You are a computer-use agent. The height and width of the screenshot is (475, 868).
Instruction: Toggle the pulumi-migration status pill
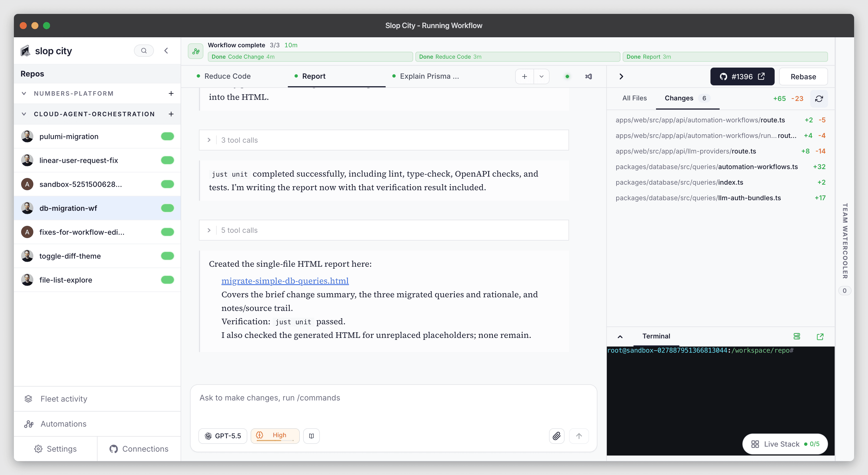[168, 136]
